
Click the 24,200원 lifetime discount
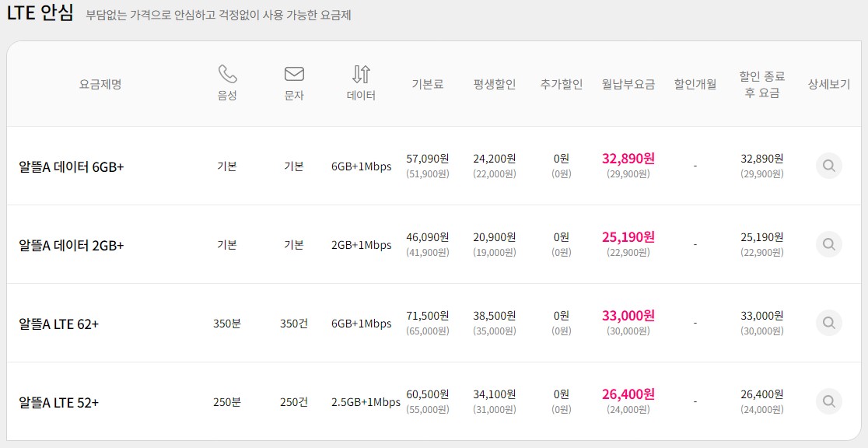[495, 159]
